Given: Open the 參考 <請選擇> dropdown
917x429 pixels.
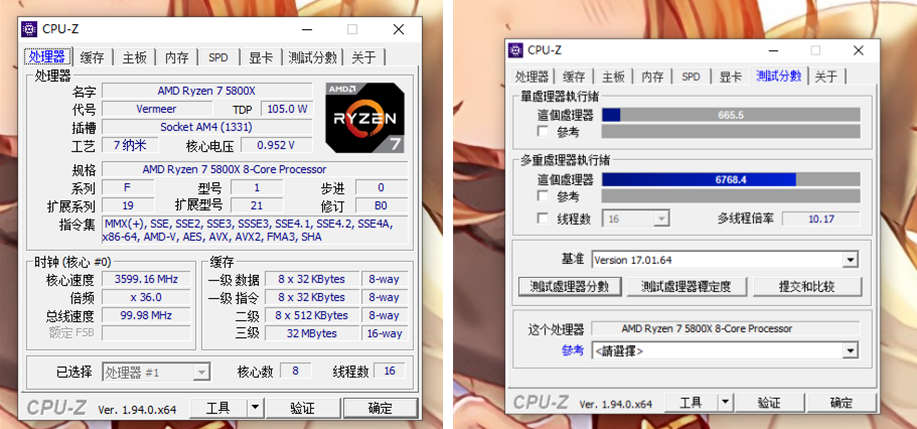Looking at the screenshot, I should click(x=850, y=351).
